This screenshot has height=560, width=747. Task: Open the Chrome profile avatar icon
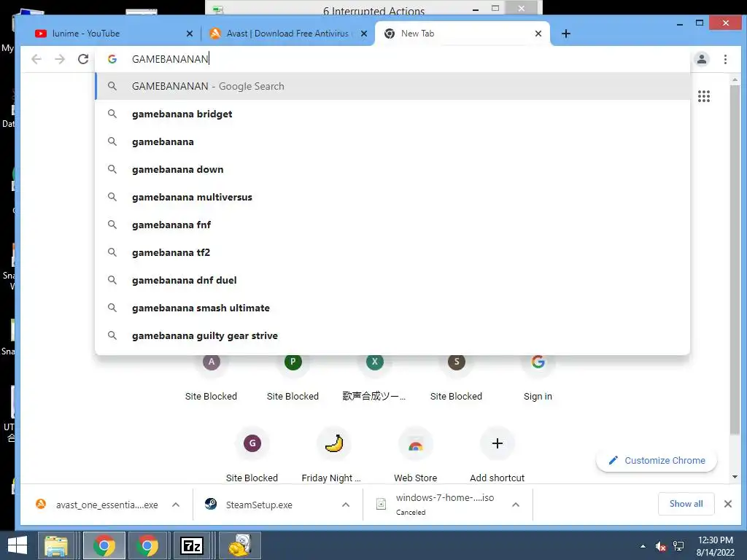point(701,59)
